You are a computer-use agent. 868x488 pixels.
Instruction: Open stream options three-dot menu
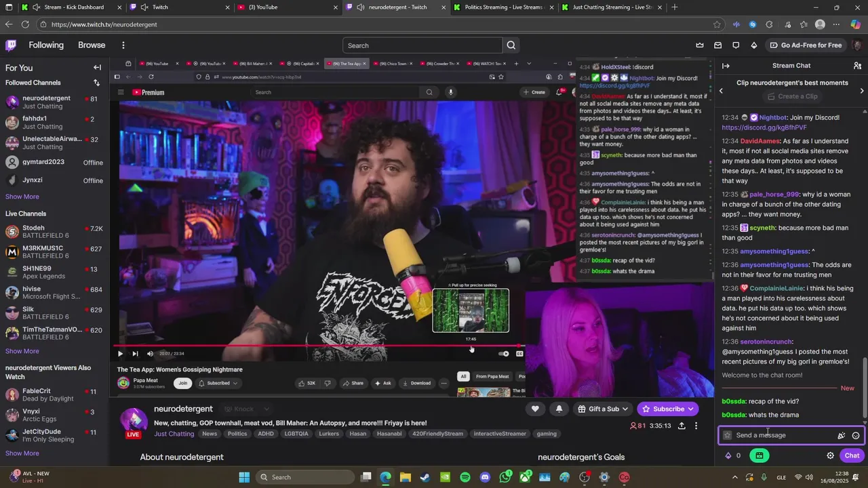click(696, 426)
